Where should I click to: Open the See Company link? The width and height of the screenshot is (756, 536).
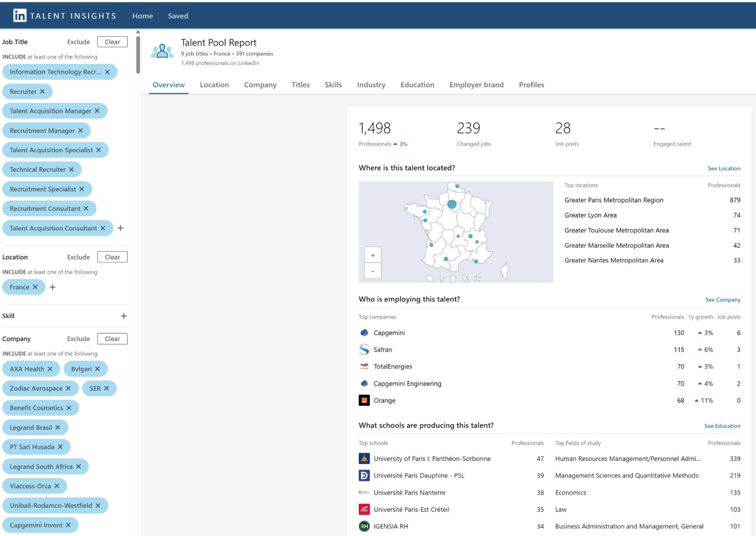tap(723, 300)
